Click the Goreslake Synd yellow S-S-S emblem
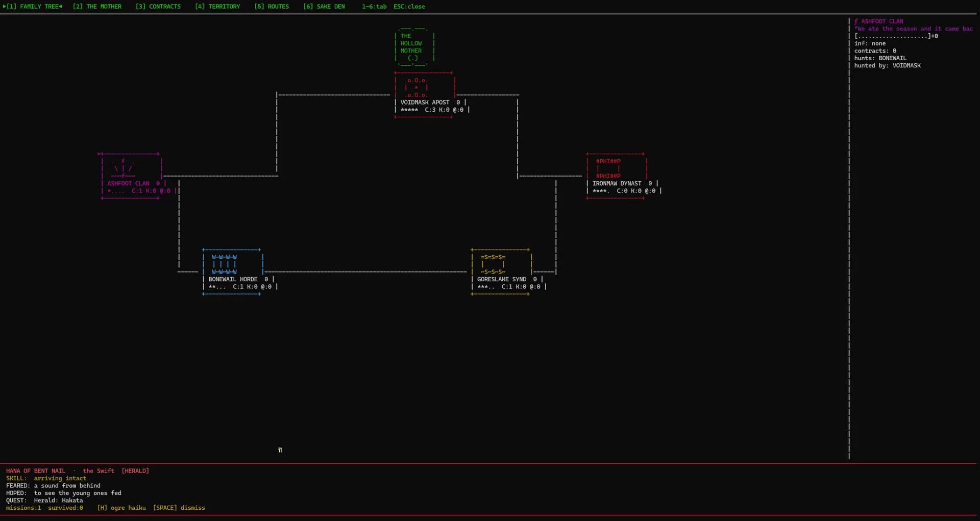This screenshot has width=980, height=521. pyautogui.click(x=493, y=264)
